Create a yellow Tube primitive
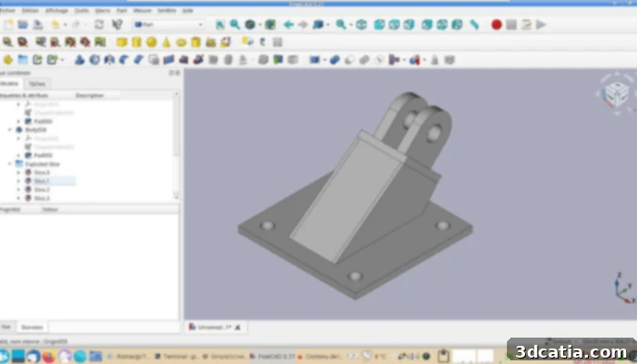Viewport: 637px width, 364px height. click(196, 42)
